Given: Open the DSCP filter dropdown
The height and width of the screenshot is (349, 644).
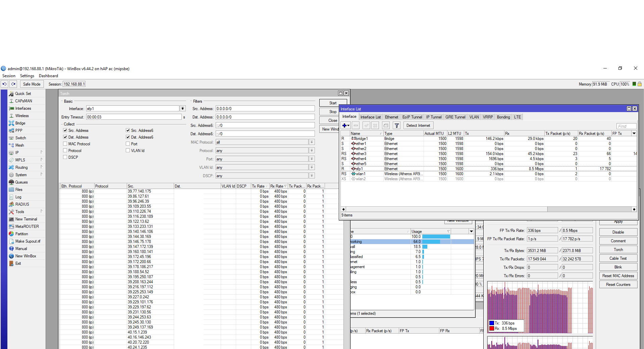Looking at the screenshot, I should click(312, 176).
